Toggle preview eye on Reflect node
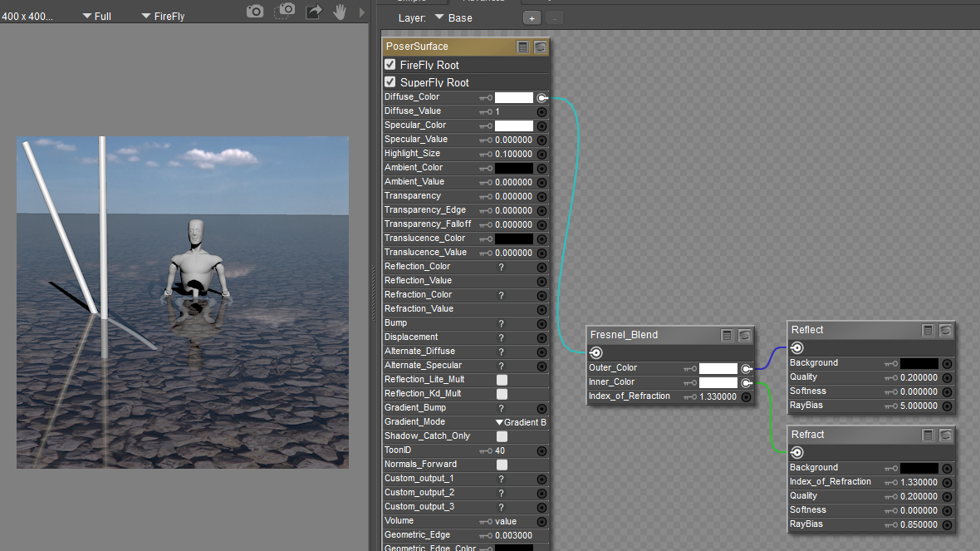This screenshot has width=980, height=551. point(945,330)
